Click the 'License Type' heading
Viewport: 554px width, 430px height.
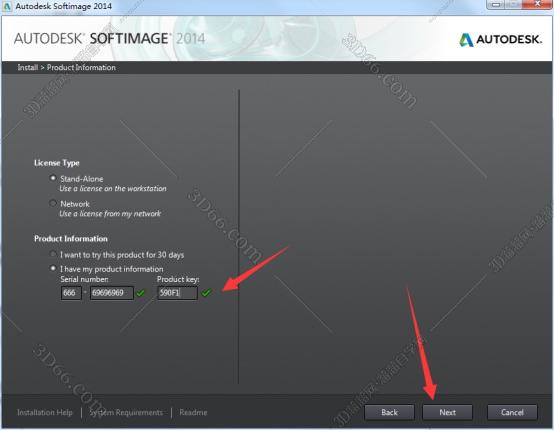pos(57,163)
